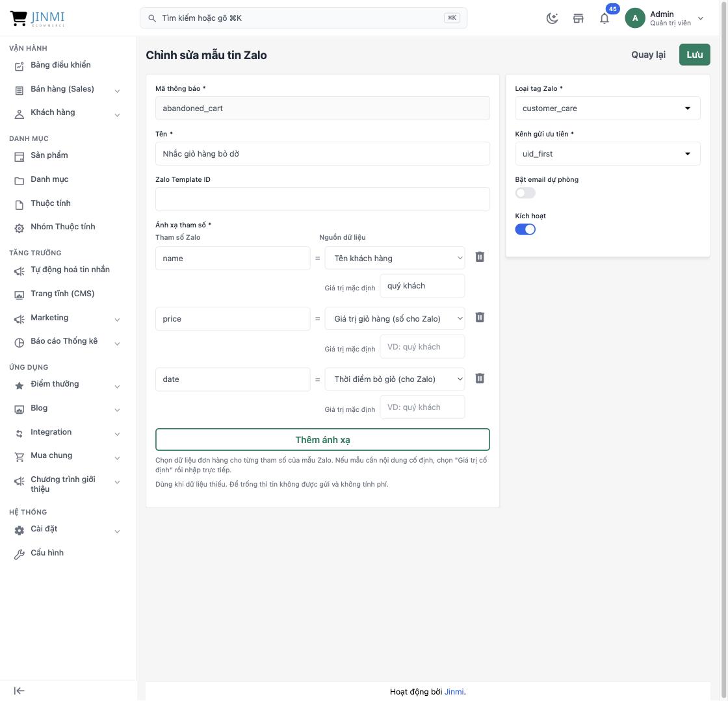Screen dimensions: 728x701
Task: Click the Cấu hình wrench icon
Action: (19, 554)
